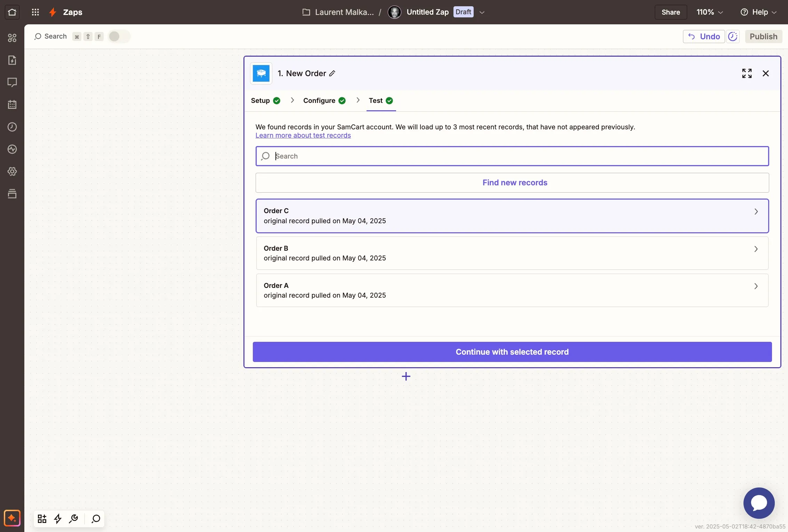
Task: Click lightning bolt icon in bottom toolbar
Action: pos(58,519)
